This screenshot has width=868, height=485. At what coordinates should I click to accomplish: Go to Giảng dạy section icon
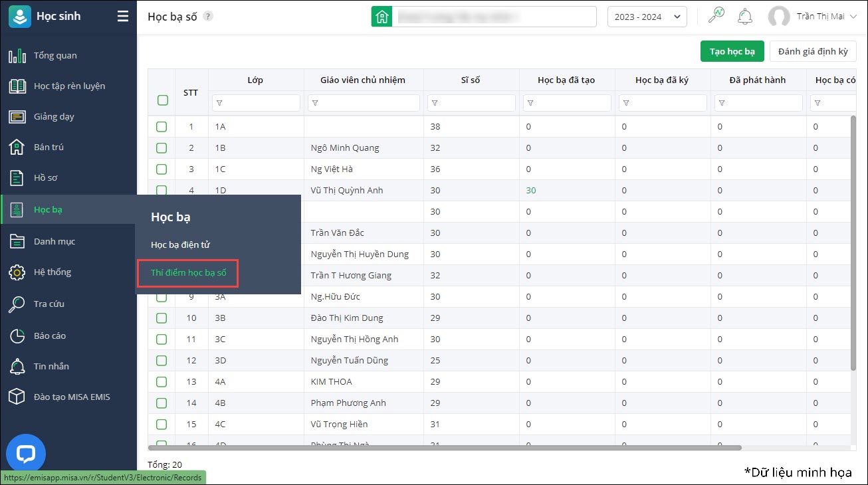coord(17,117)
